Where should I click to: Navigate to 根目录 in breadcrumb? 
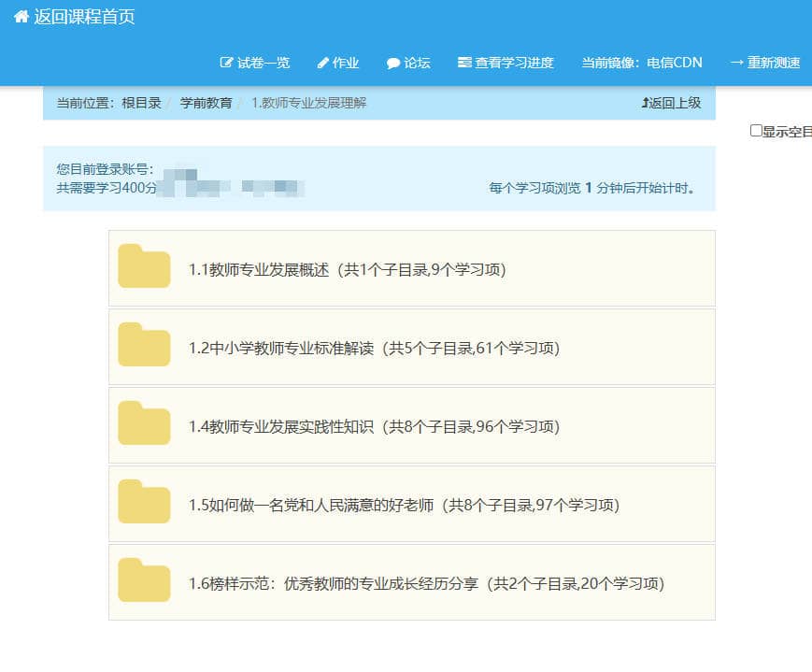pos(141,103)
